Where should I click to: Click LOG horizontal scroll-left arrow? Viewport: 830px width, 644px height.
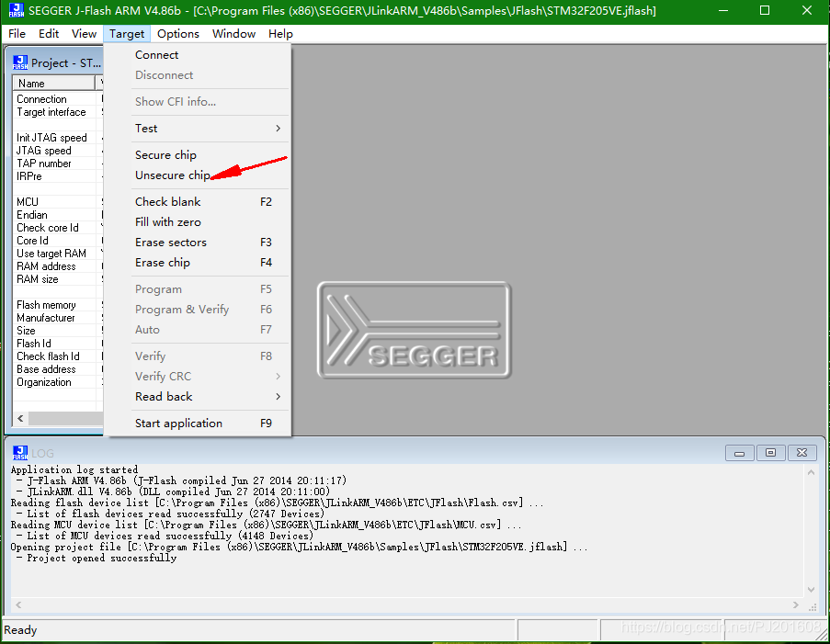18,604
